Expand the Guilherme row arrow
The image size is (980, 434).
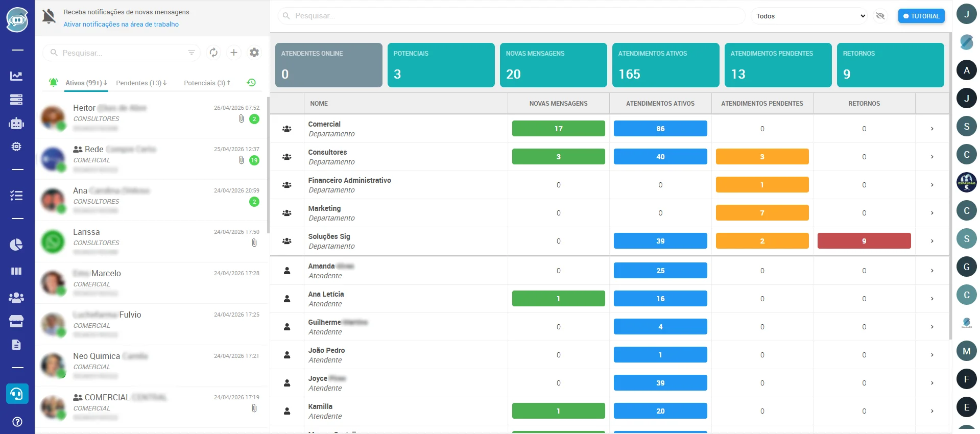click(x=932, y=327)
